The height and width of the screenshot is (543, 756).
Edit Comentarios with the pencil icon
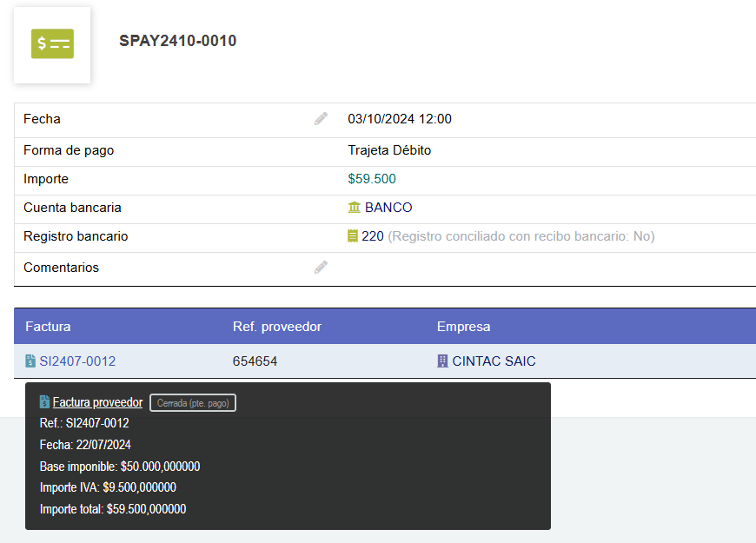point(321,267)
